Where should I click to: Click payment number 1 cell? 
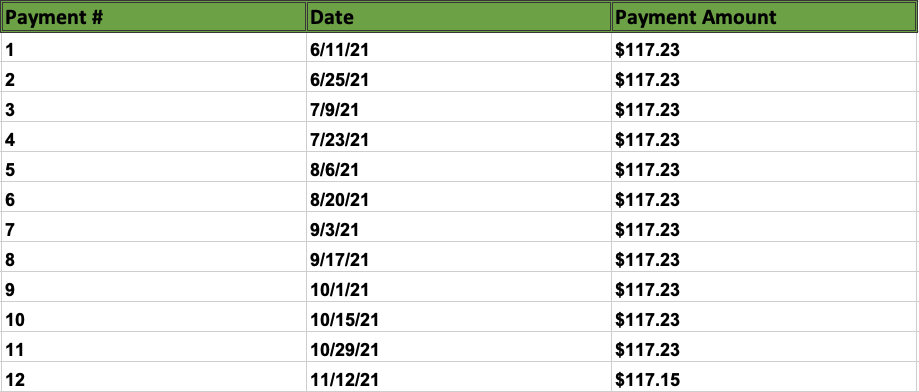point(154,47)
